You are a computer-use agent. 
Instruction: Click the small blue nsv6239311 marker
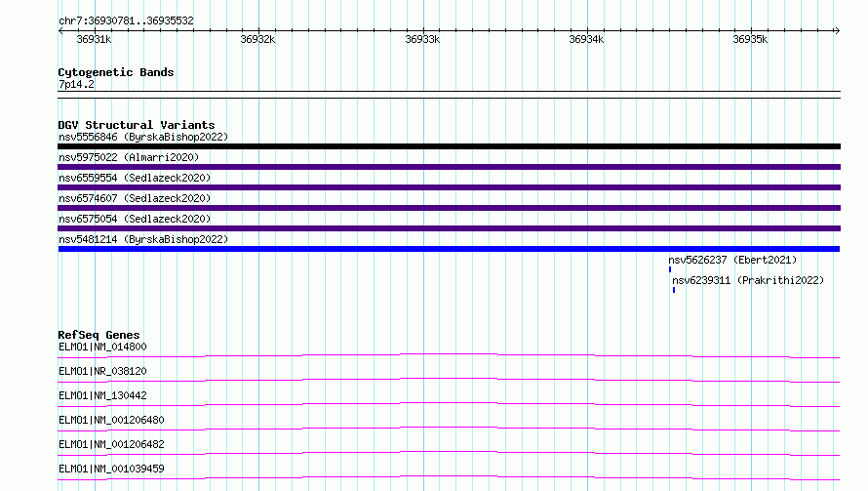[674, 290]
